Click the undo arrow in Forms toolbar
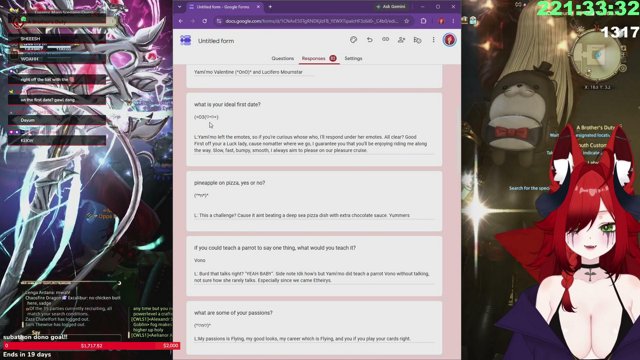The height and width of the screenshot is (360, 640). (369, 40)
